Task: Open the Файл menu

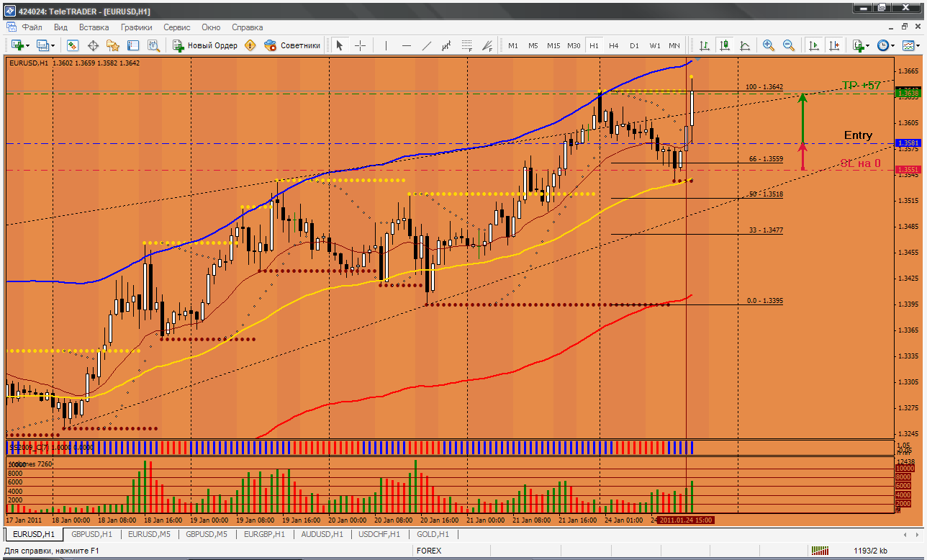Action: pos(32,27)
